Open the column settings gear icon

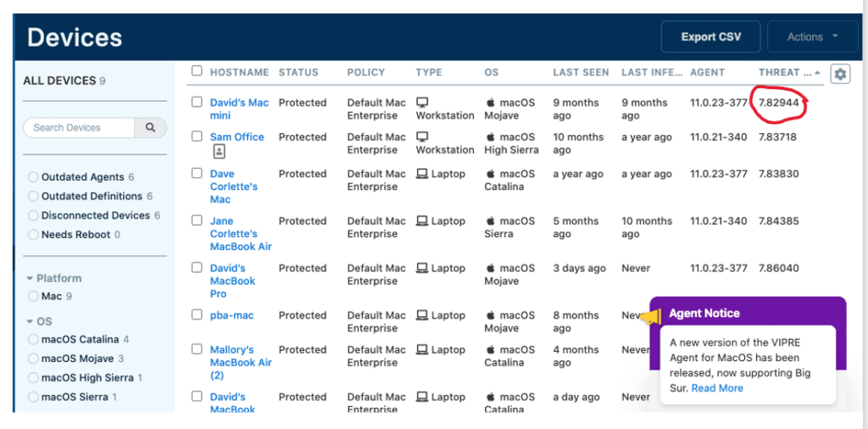click(x=840, y=74)
